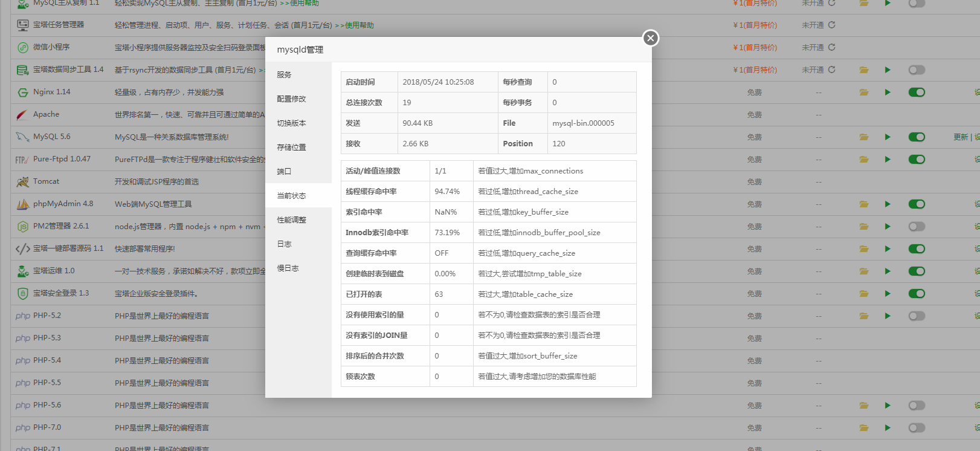Open folder icon in MySQL 5.6 row

pyautogui.click(x=864, y=137)
